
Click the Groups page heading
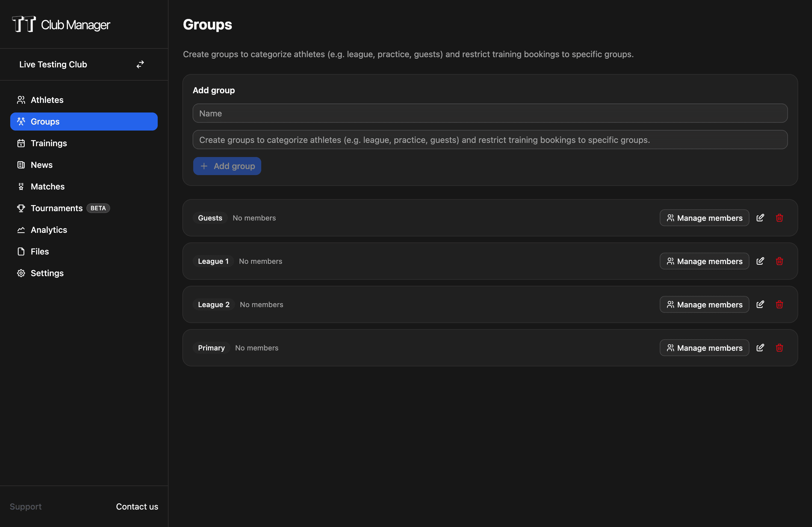coord(207,25)
